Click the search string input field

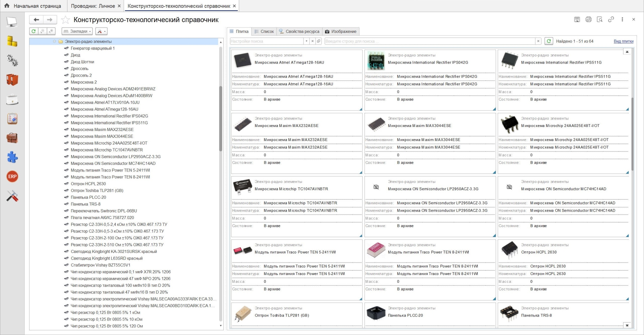[430, 41]
